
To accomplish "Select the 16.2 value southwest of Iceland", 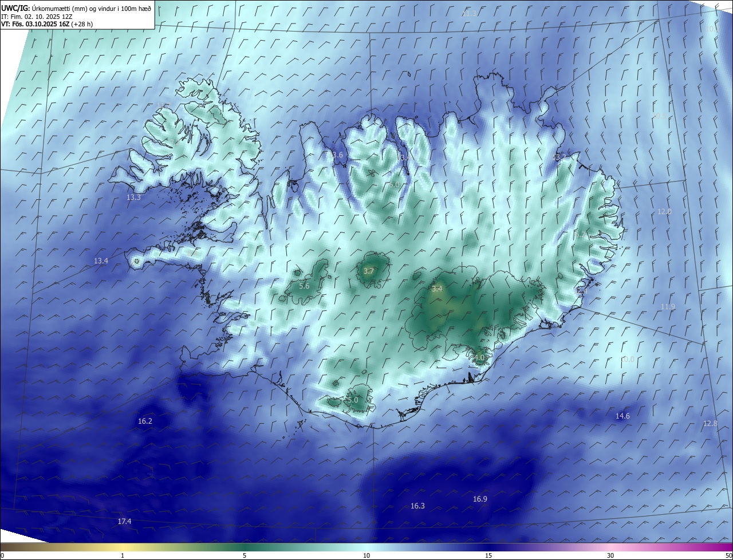I will pyautogui.click(x=145, y=421).
